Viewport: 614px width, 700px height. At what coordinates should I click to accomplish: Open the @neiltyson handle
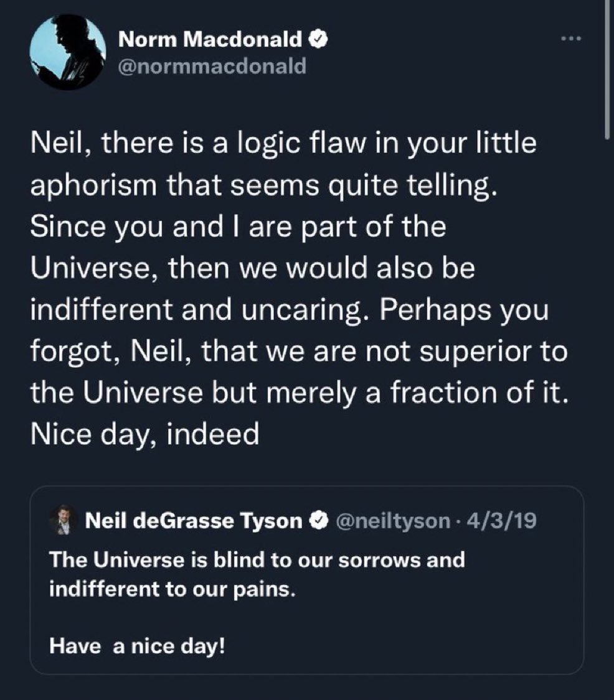pyautogui.click(x=394, y=521)
